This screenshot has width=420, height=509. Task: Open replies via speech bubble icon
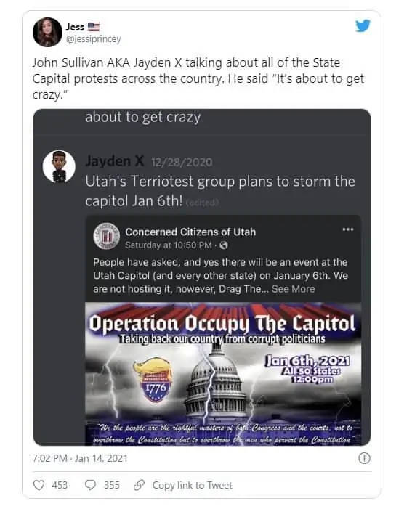click(90, 485)
